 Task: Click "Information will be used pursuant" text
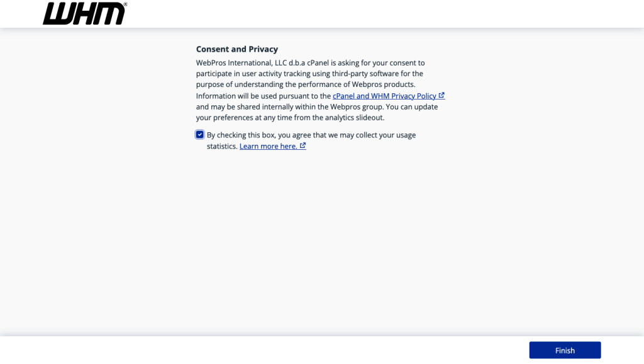click(x=263, y=96)
